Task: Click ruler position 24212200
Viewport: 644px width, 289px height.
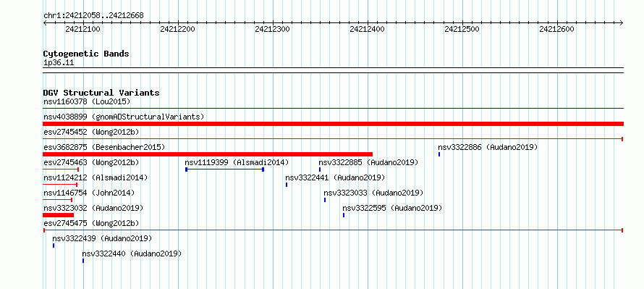Action: (x=177, y=29)
